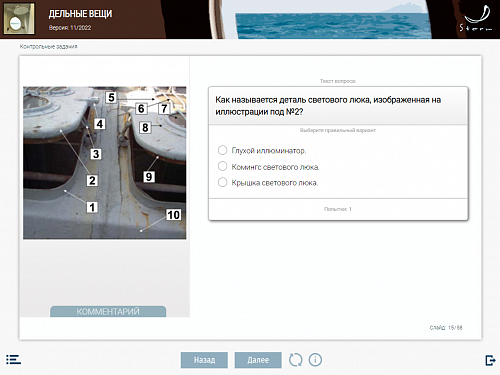The width and height of the screenshot is (500, 375).
Task: Click the refresh/restart circular arrows icon
Action: [x=295, y=360]
